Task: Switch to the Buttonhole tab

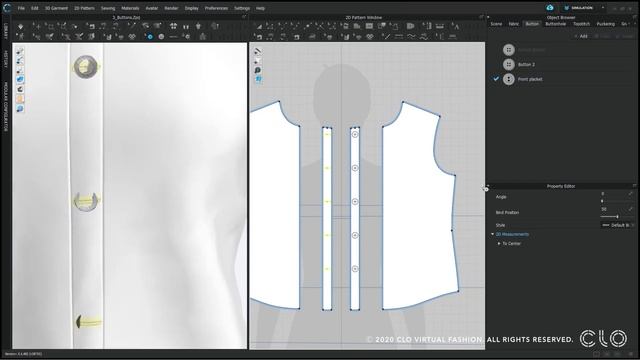Action: tap(556, 24)
